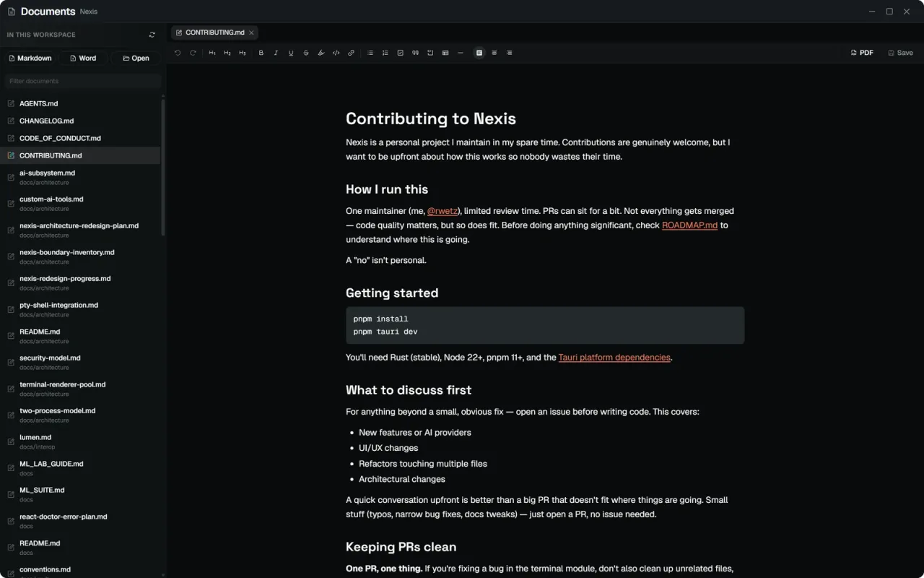This screenshot has width=924, height=578.
Task: Toggle italic formatting
Action: pos(276,53)
